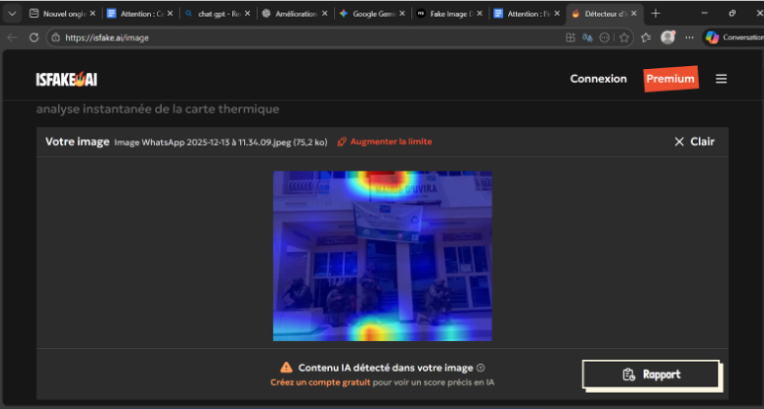Clear the image with Clair button

point(694,142)
